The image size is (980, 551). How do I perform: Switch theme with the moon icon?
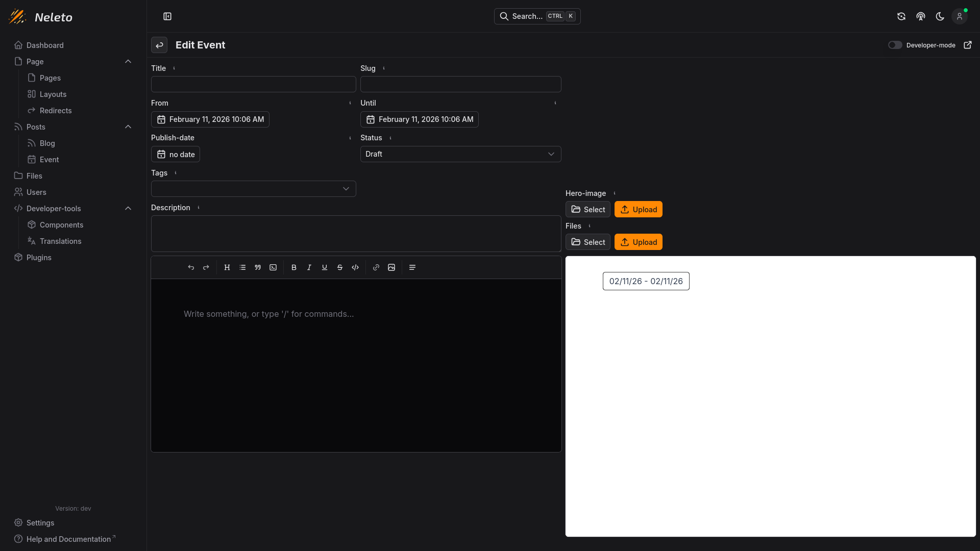[x=940, y=16]
